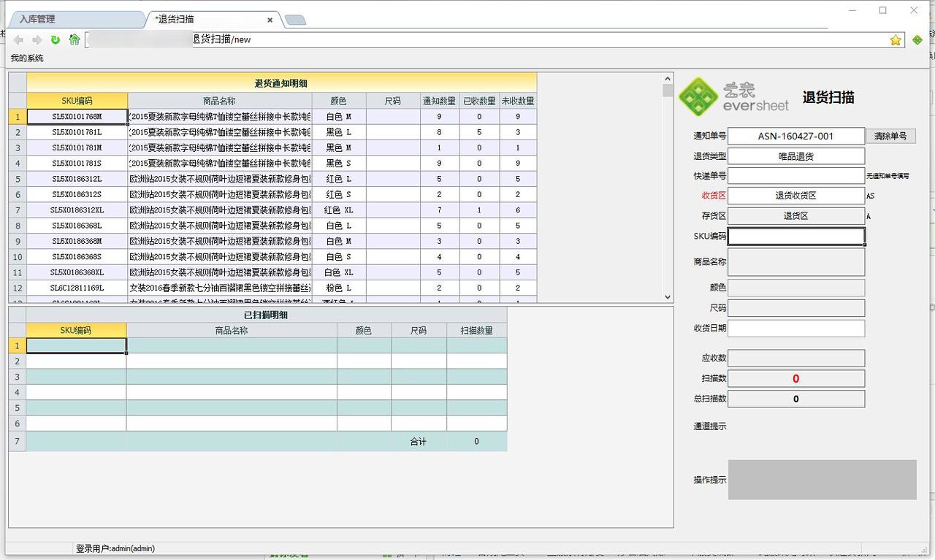Click the cell SL5X0101768M
This screenshot has height=560, width=935.
[x=77, y=117]
